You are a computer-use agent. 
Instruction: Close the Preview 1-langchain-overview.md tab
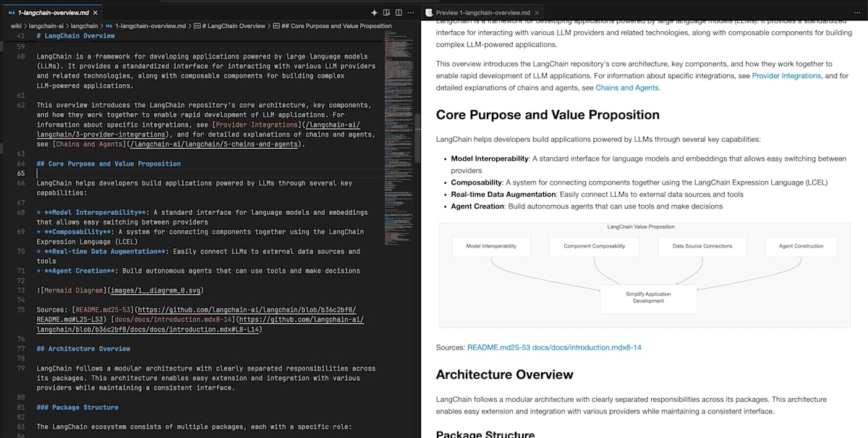tap(538, 13)
